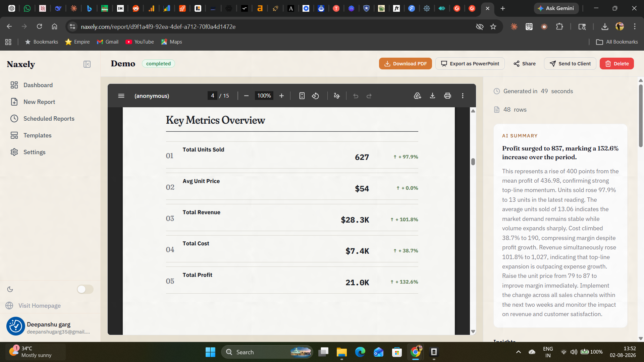This screenshot has width=644, height=362.
Task: Collapse the Naxely sidebar panel
Action: click(87, 64)
